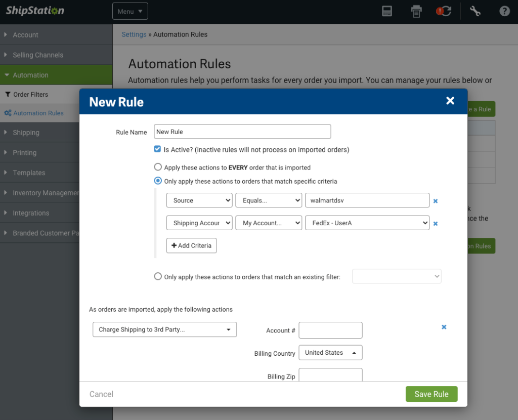Open settings wrench icon
This screenshot has width=518, height=420.
475,11
